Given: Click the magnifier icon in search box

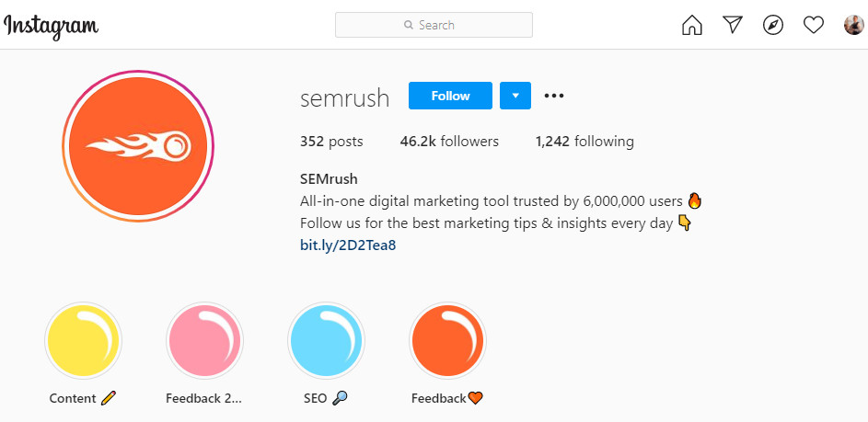Looking at the screenshot, I should coord(409,25).
